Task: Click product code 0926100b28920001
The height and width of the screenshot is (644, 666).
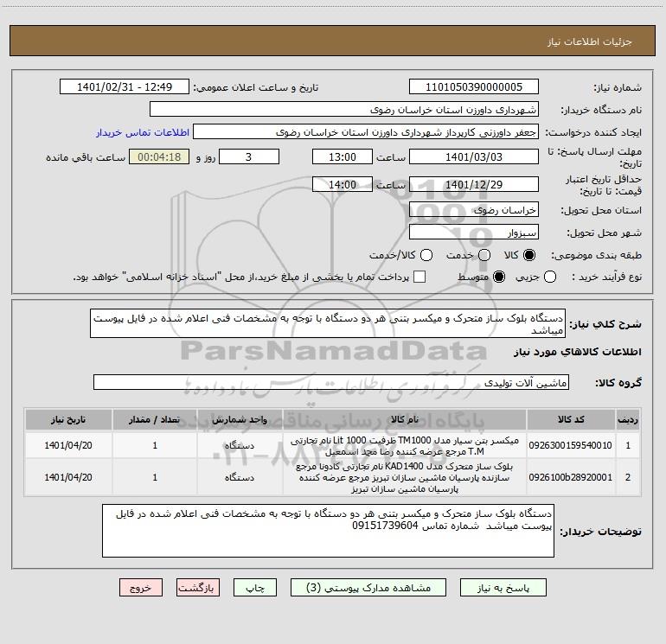Action: click(x=571, y=477)
